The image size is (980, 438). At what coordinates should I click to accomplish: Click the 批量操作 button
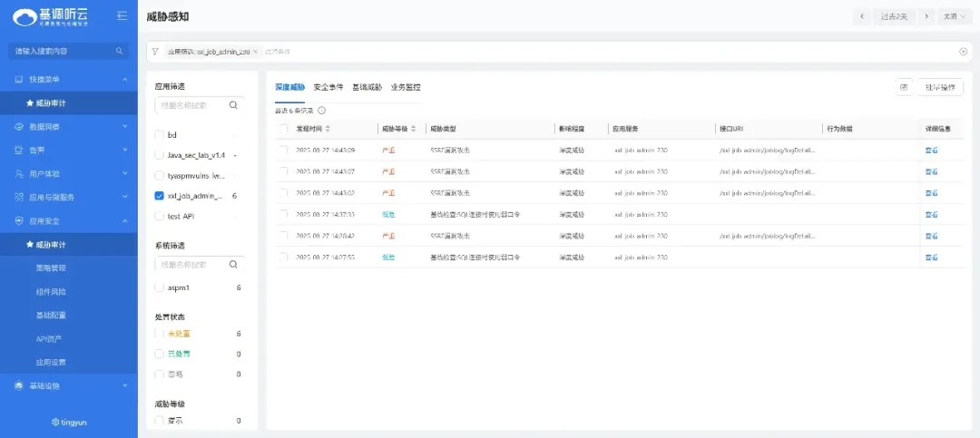[x=940, y=87]
